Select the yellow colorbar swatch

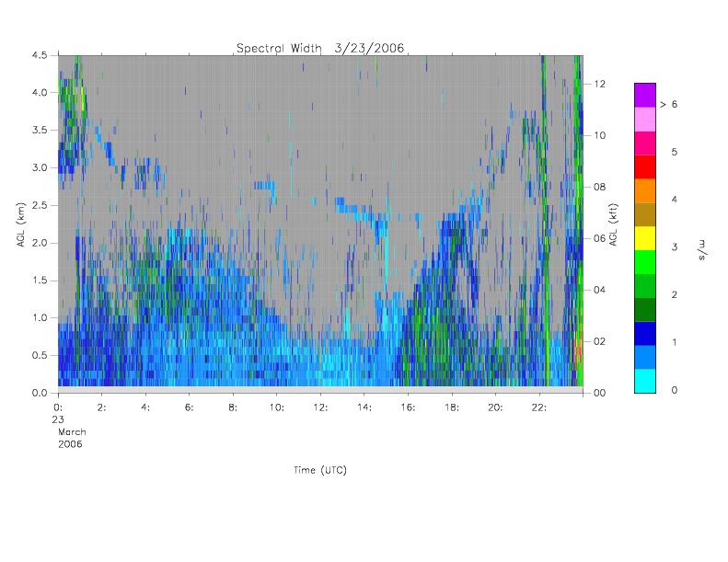pyautogui.click(x=645, y=238)
